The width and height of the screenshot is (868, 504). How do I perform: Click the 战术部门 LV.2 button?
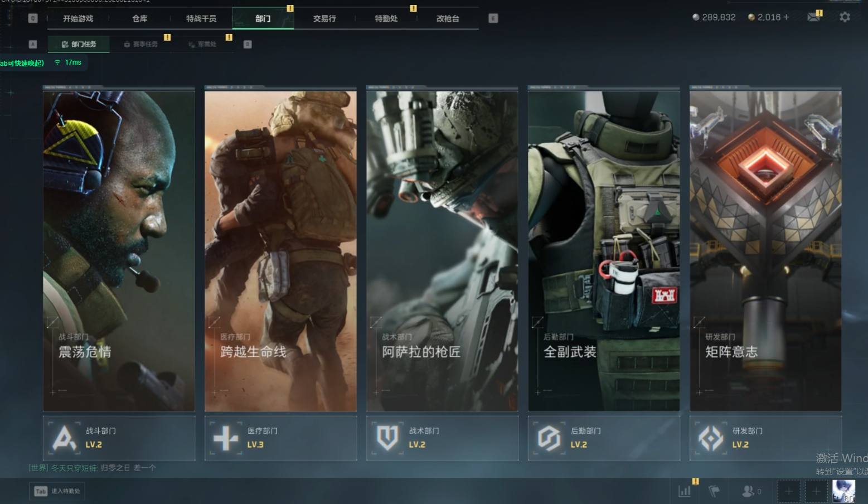pos(443,438)
